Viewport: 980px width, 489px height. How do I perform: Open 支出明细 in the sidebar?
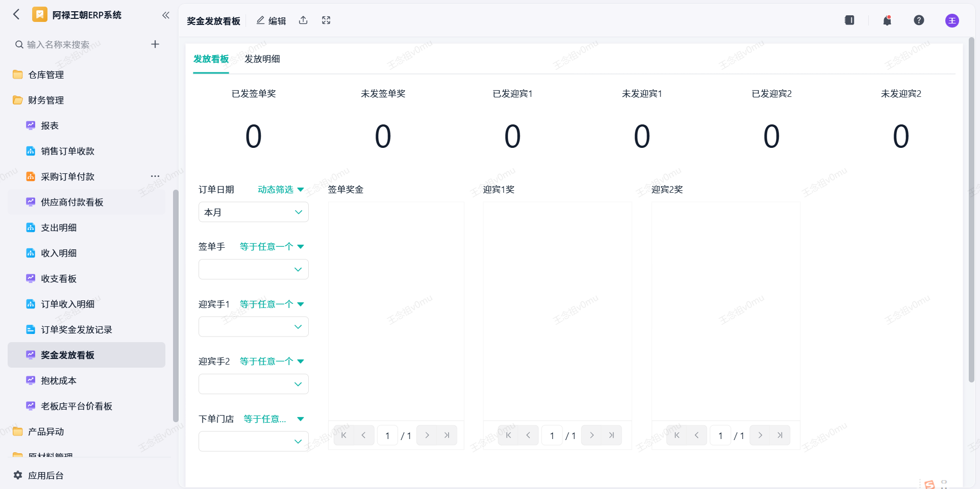(86, 227)
